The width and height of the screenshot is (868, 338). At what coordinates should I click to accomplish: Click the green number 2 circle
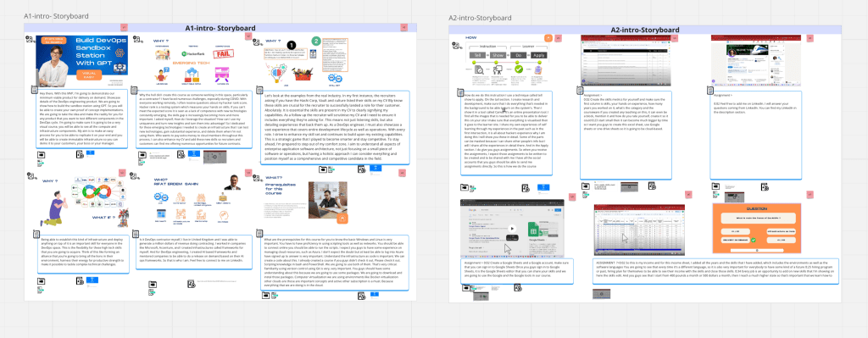[316, 41]
